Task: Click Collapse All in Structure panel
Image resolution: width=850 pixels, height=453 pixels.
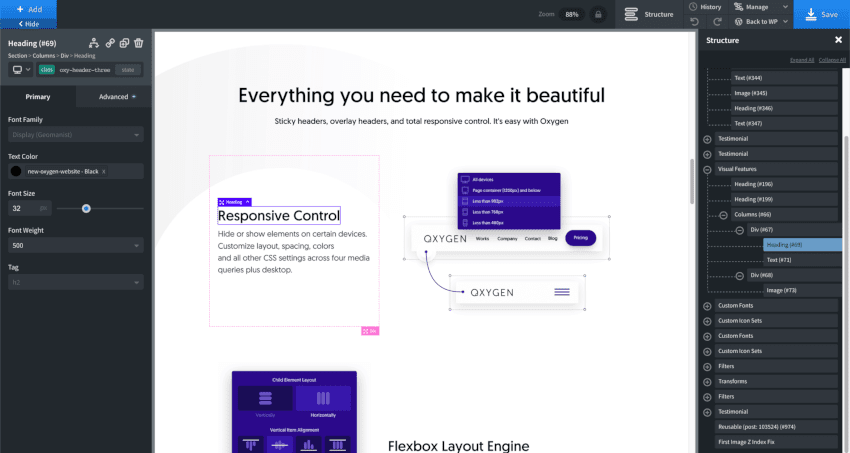Action: click(x=832, y=60)
